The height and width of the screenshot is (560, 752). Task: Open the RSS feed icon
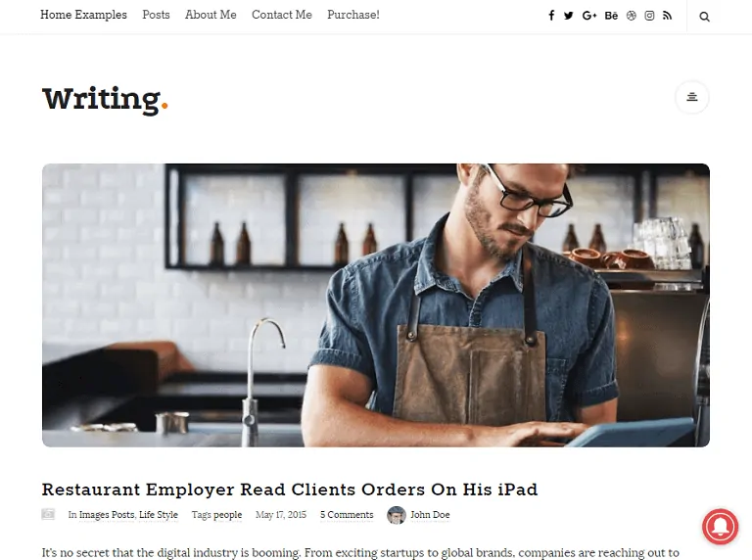[667, 16]
